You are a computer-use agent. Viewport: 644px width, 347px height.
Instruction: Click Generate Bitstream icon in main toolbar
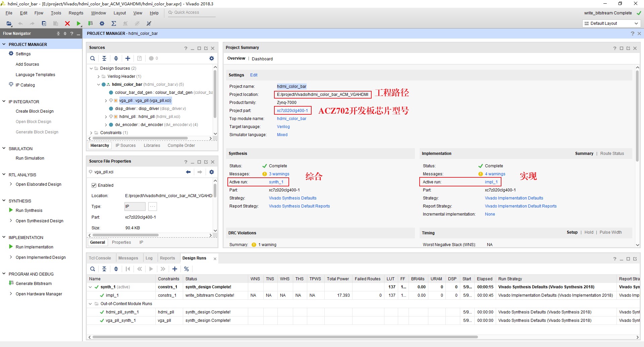[x=90, y=23]
